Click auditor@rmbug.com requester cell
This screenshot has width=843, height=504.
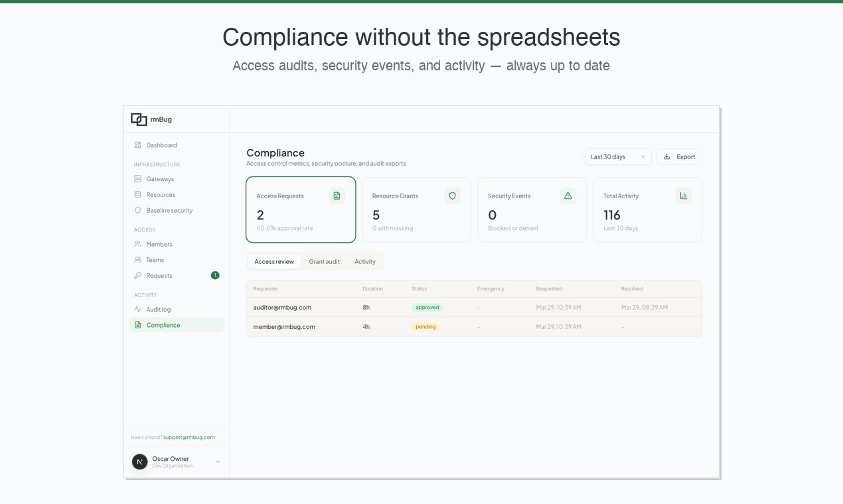coord(282,308)
